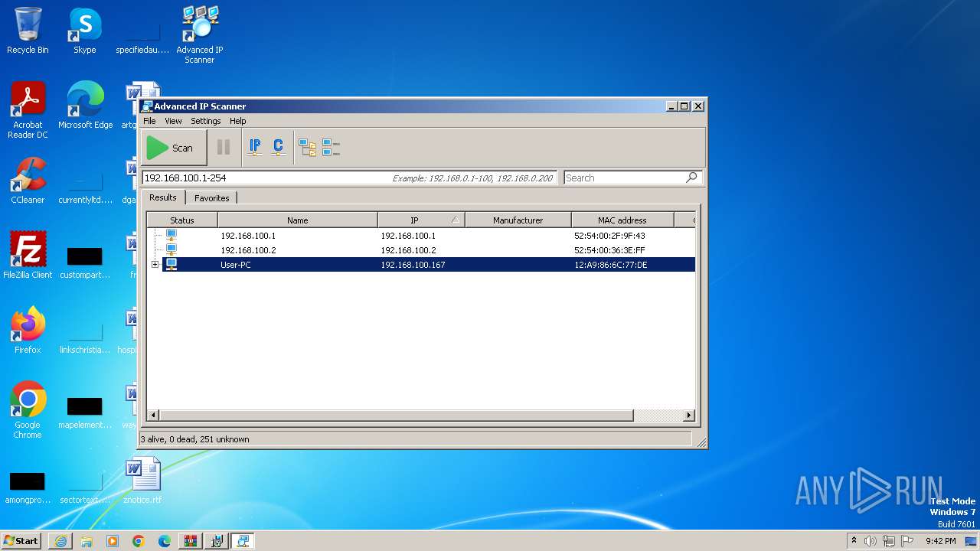This screenshot has height=551, width=980.
Task: Sort by the MAC address column header
Action: point(622,220)
